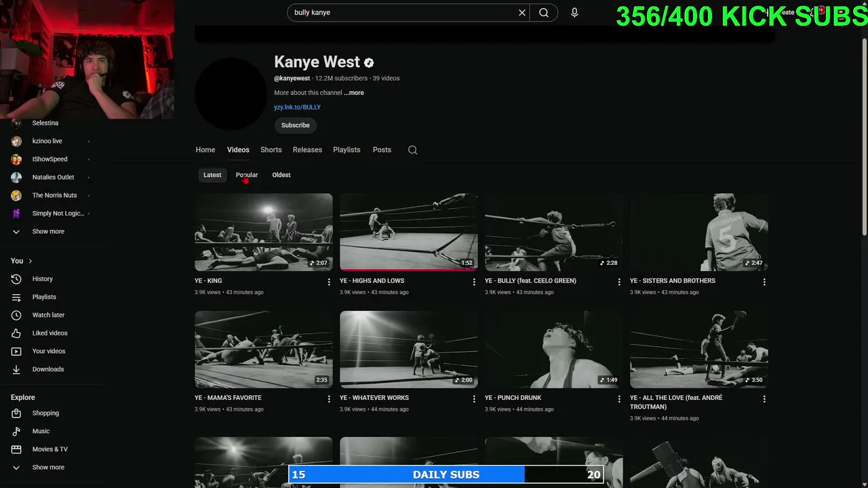Open Downloads arrow icon
The height and width of the screenshot is (488, 868).
[17, 369]
